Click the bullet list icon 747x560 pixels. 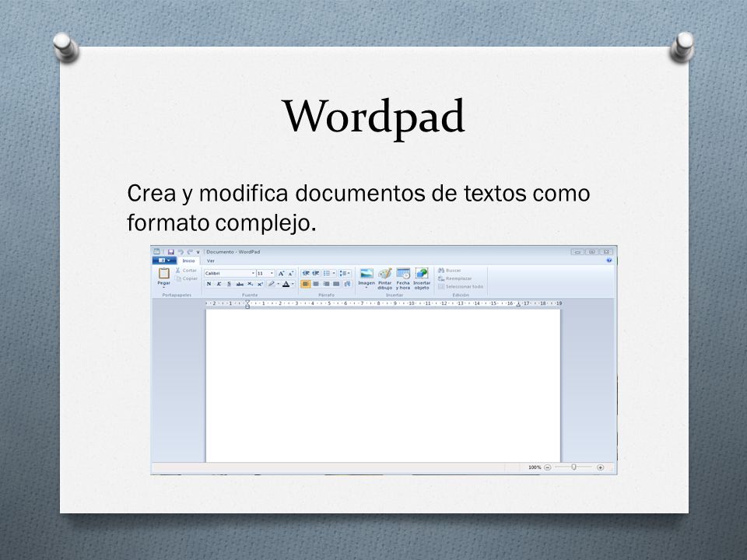327,273
